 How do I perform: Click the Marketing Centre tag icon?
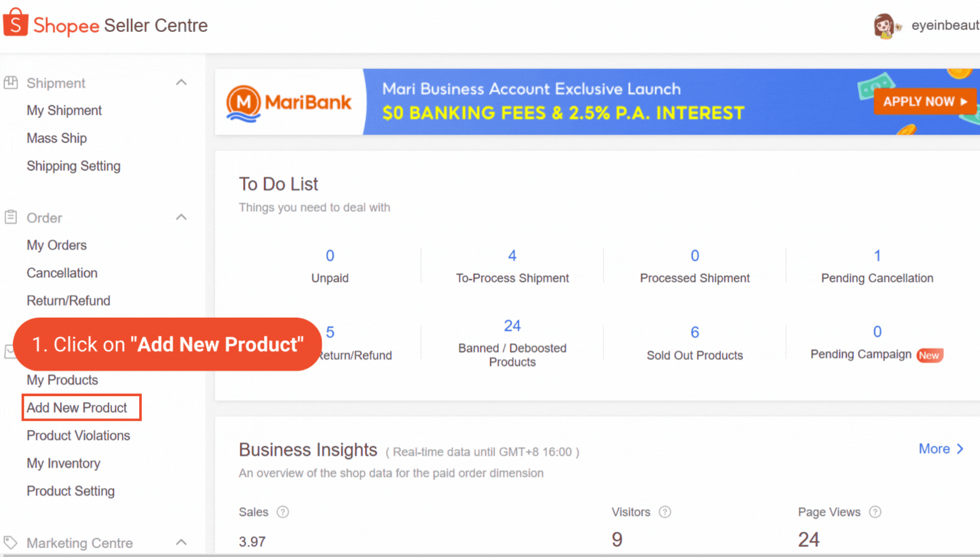[10, 542]
